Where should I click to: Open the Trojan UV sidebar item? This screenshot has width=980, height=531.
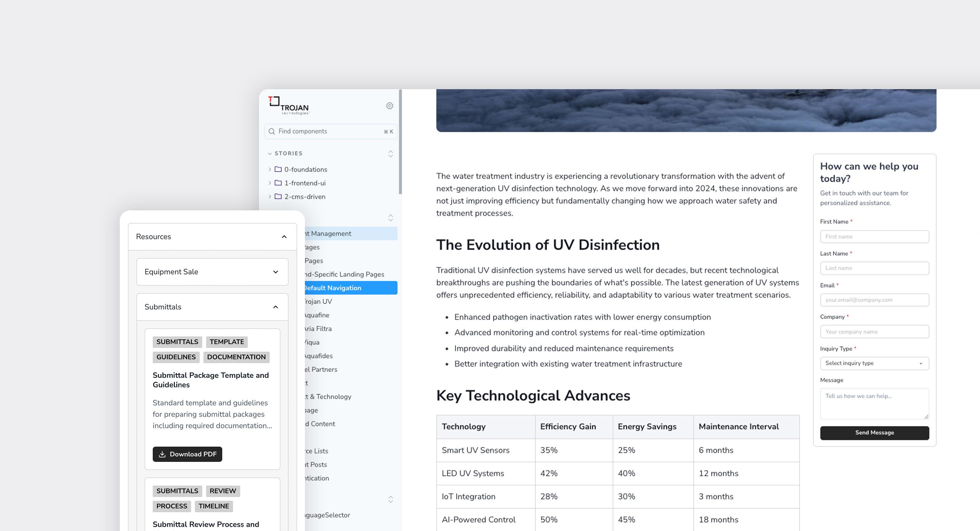pos(318,302)
